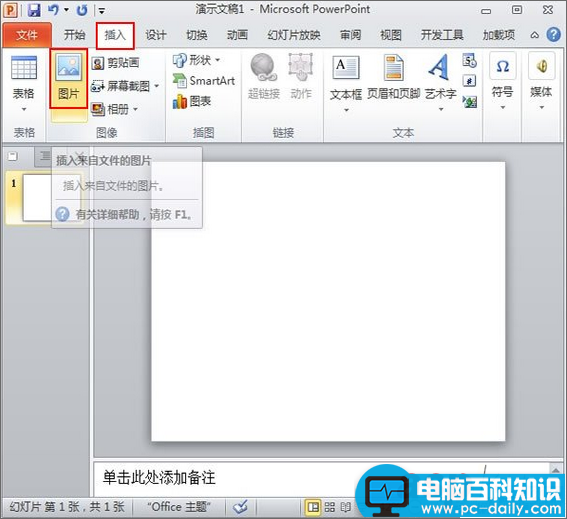
Task: Open the 开发工具 (Developer) tab
Action: pyautogui.click(x=442, y=35)
